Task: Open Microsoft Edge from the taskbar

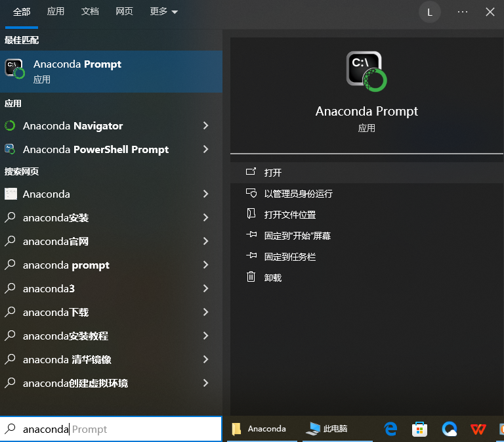Action: (390, 429)
